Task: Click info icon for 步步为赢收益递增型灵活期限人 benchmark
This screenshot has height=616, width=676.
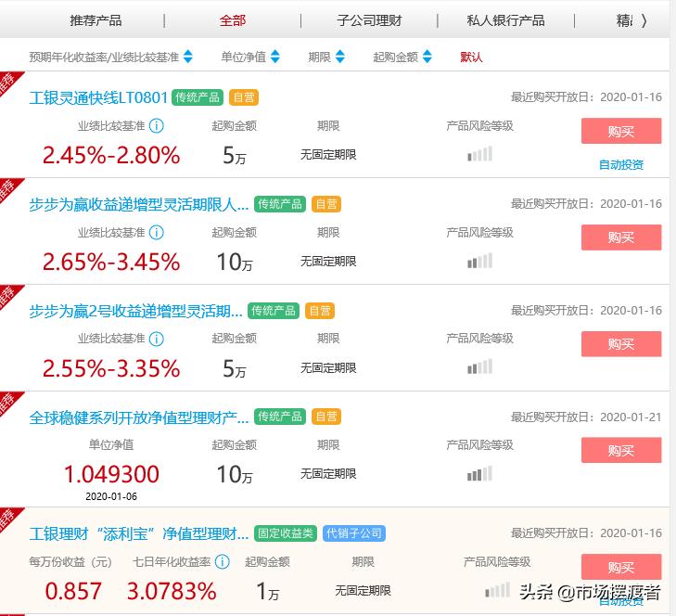Action: coord(156,233)
